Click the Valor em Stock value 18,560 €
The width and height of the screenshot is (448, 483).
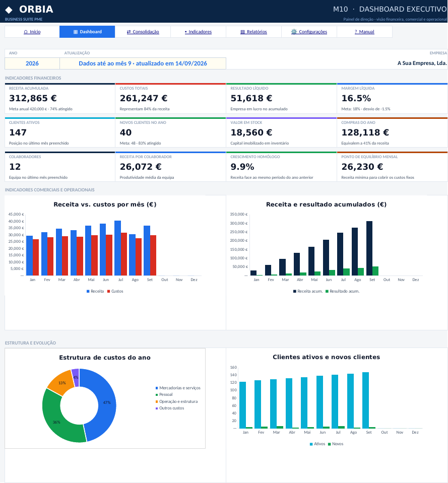251,132
